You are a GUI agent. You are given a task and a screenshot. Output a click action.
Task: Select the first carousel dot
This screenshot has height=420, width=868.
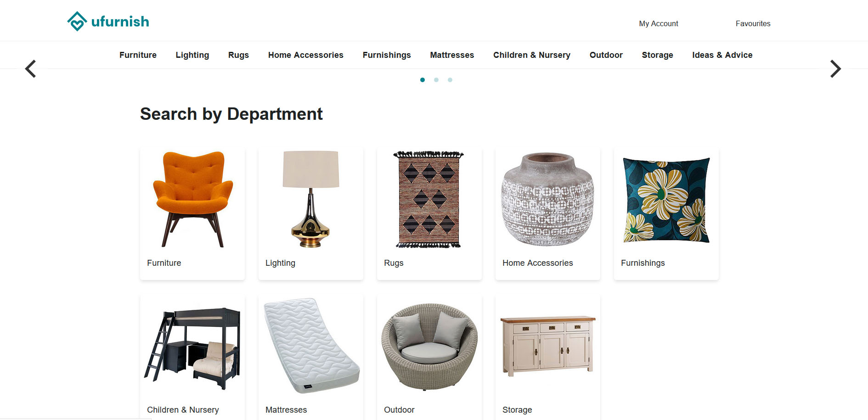(x=423, y=80)
